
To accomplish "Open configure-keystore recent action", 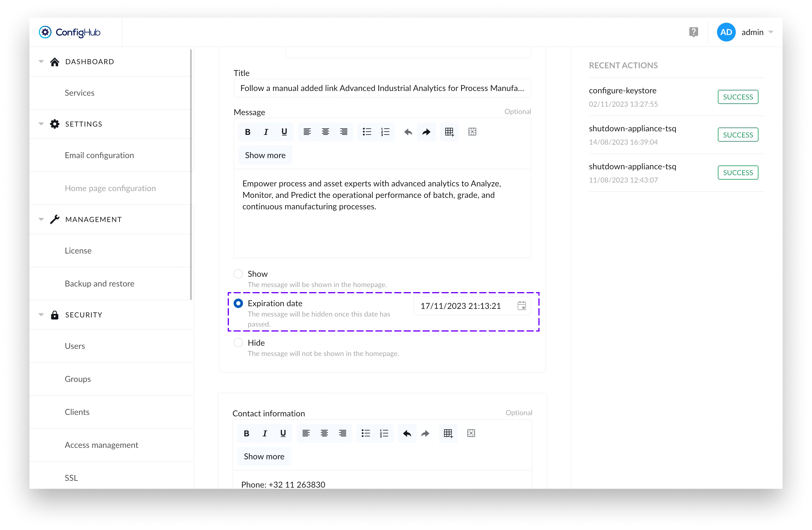I will click(x=622, y=90).
